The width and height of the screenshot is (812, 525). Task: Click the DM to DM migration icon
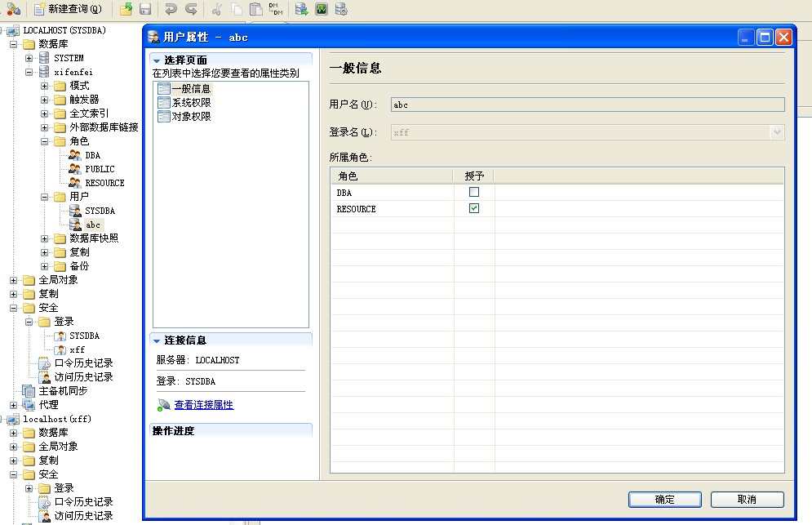276,9
